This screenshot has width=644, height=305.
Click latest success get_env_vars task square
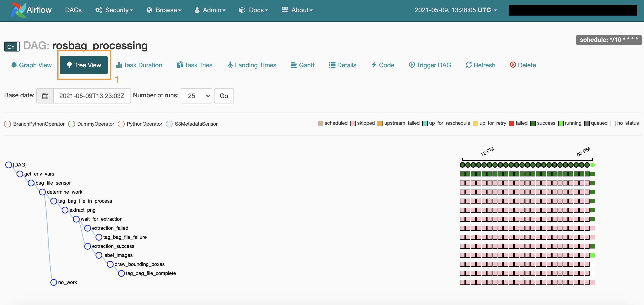[592, 174]
